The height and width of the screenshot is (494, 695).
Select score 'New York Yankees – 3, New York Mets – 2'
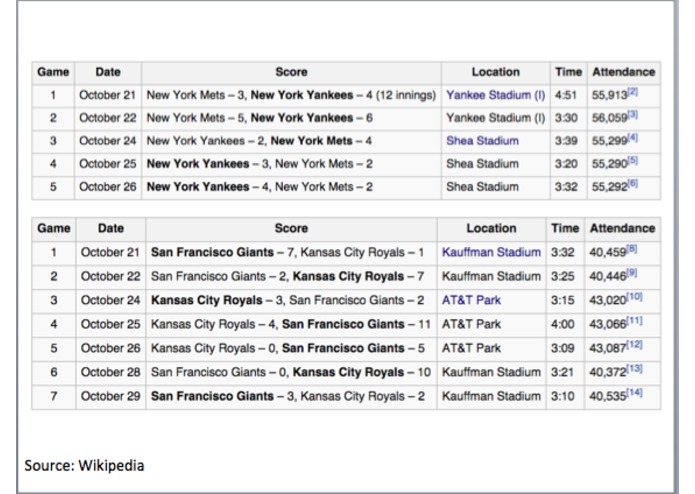tap(260, 164)
